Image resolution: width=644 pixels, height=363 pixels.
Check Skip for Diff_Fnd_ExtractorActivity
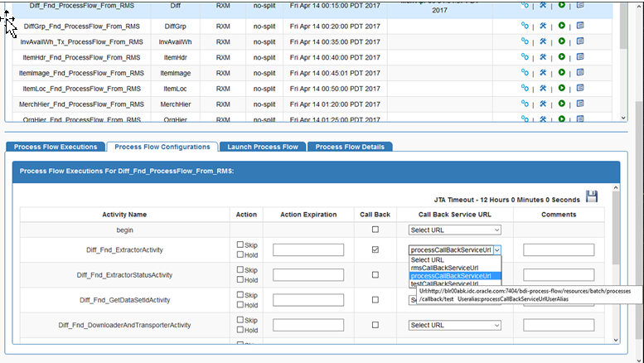click(240, 244)
